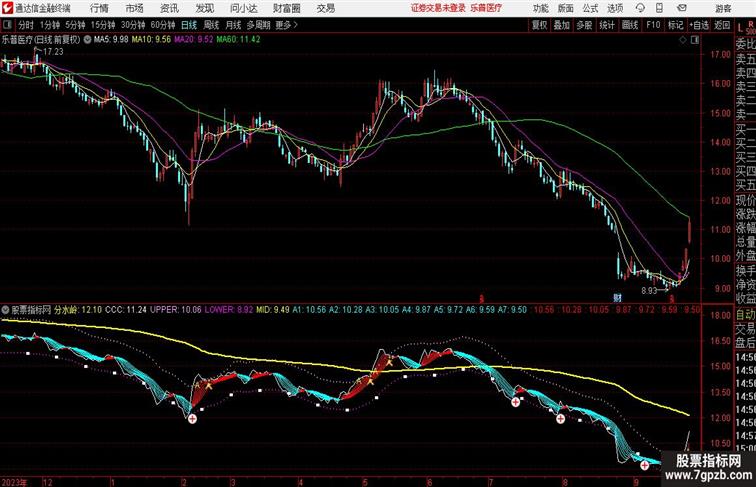Click the 8.93 low price label

coord(649,291)
